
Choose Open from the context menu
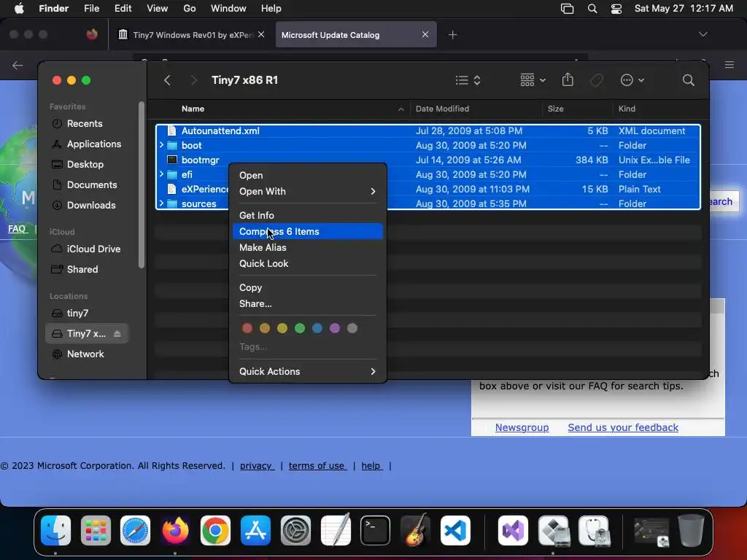308,175
